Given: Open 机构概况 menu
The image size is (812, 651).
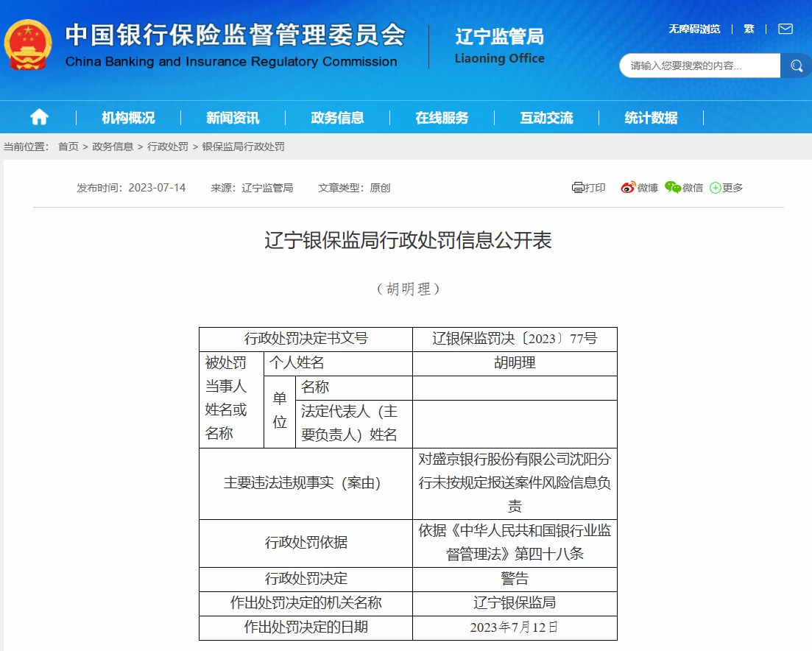Looking at the screenshot, I should click(x=128, y=118).
